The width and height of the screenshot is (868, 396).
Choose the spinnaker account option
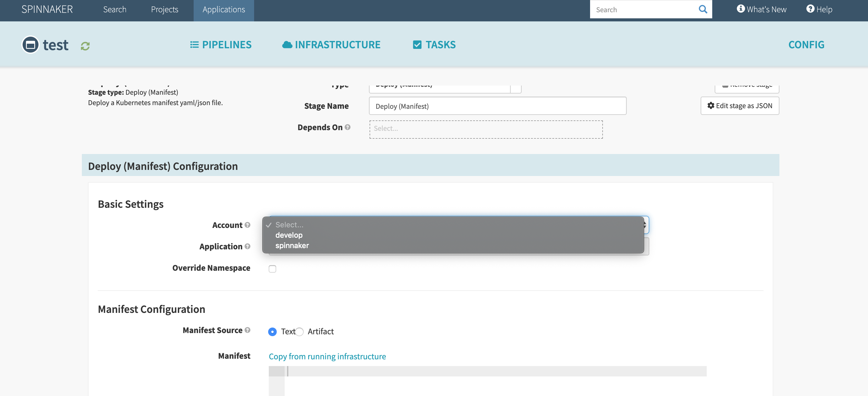coord(453,246)
